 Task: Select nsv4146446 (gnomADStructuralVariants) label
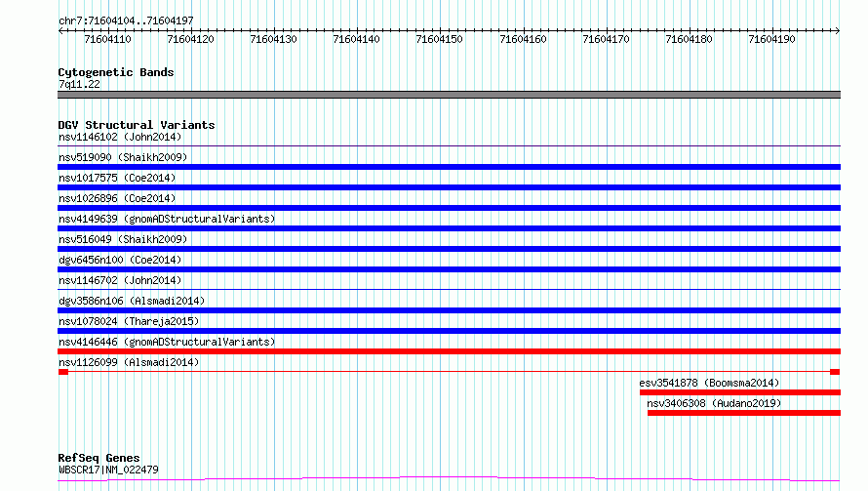pyautogui.click(x=167, y=342)
